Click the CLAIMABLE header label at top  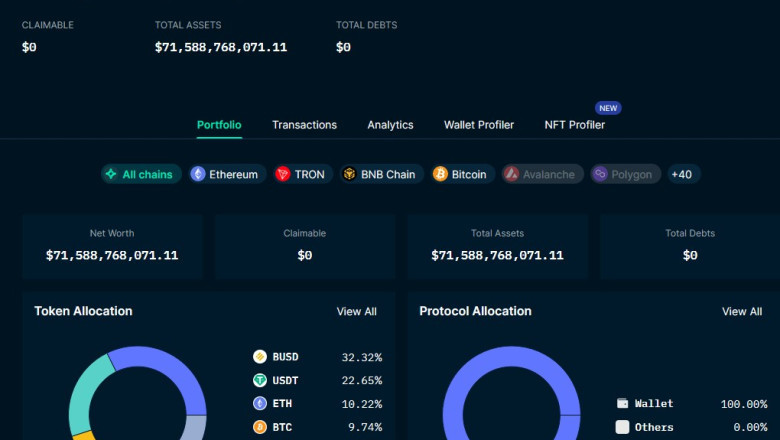point(48,25)
